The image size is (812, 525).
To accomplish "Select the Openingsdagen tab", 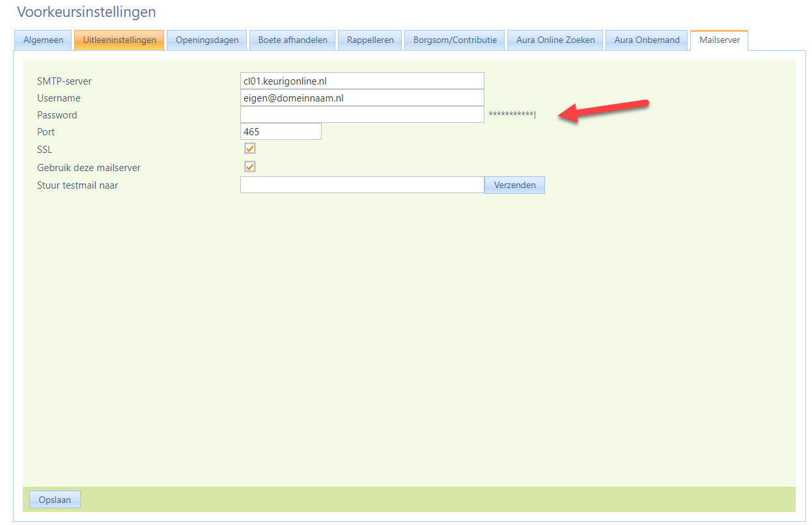I will point(207,40).
